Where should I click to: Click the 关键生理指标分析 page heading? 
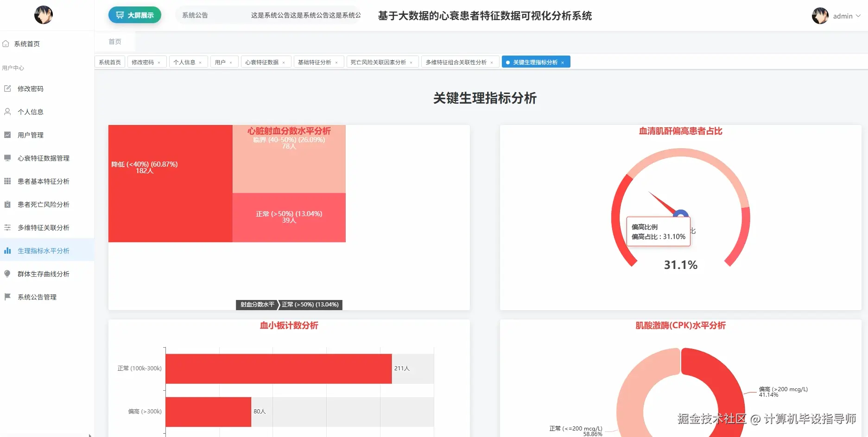click(x=485, y=98)
